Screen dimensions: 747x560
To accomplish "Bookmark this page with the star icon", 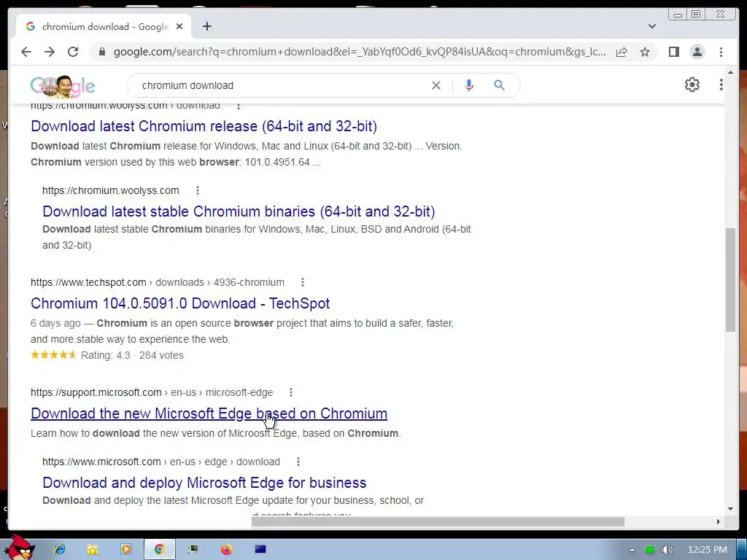I will (645, 52).
